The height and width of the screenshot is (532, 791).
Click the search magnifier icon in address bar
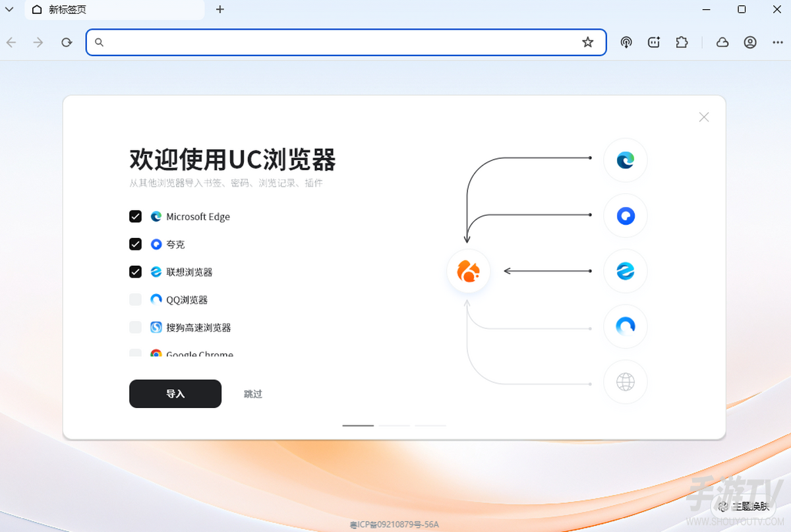coord(99,42)
